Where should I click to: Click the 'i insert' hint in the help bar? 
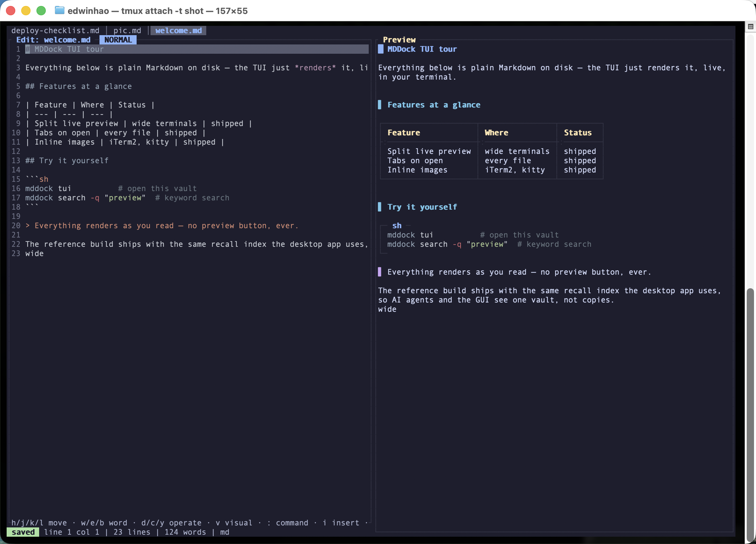click(x=341, y=522)
